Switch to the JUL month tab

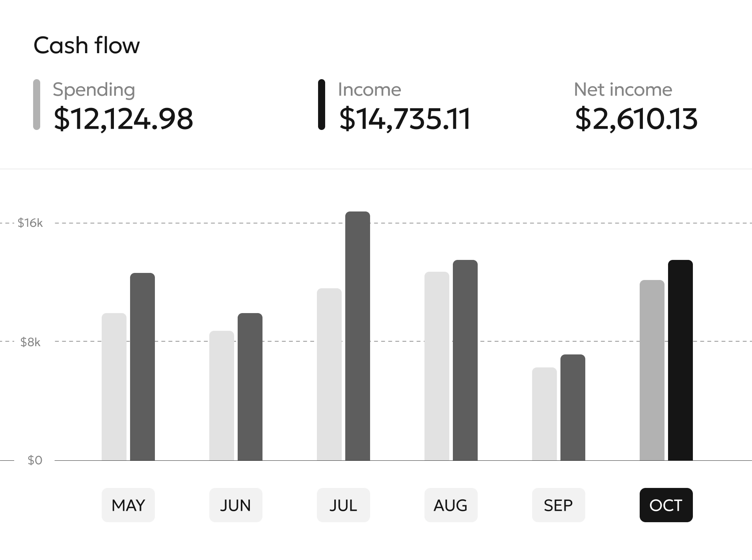point(343,505)
